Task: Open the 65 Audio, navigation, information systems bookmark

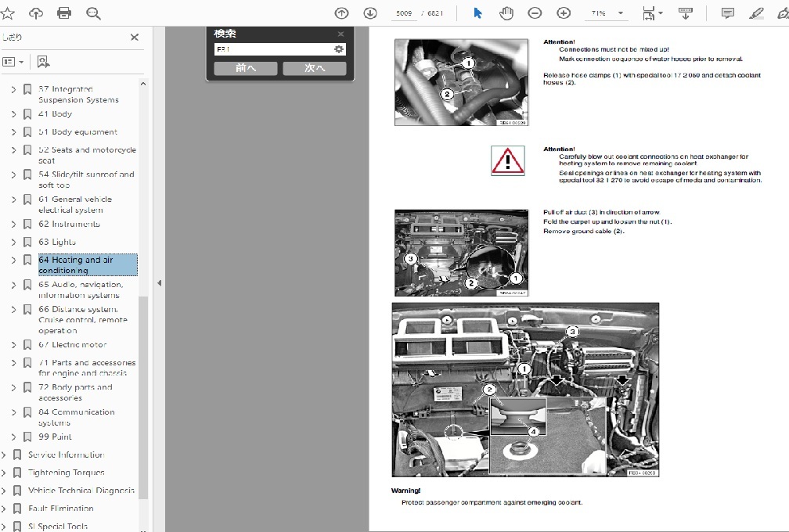Action: pos(81,289)
